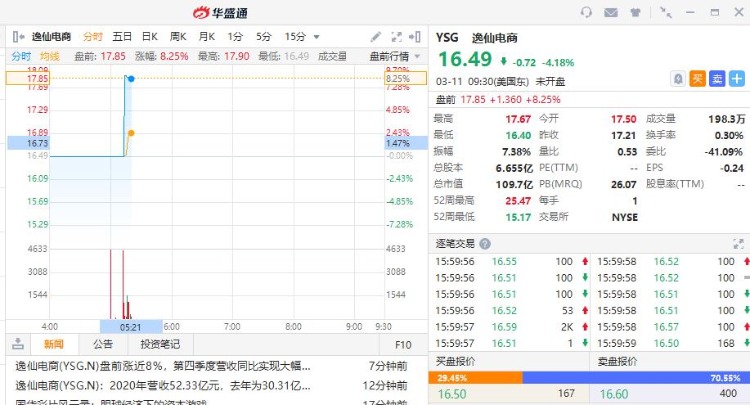The width and height of the screenshot is (750, 405).
Task: Open the 公告 announcements tab
Action: [103, 344]
